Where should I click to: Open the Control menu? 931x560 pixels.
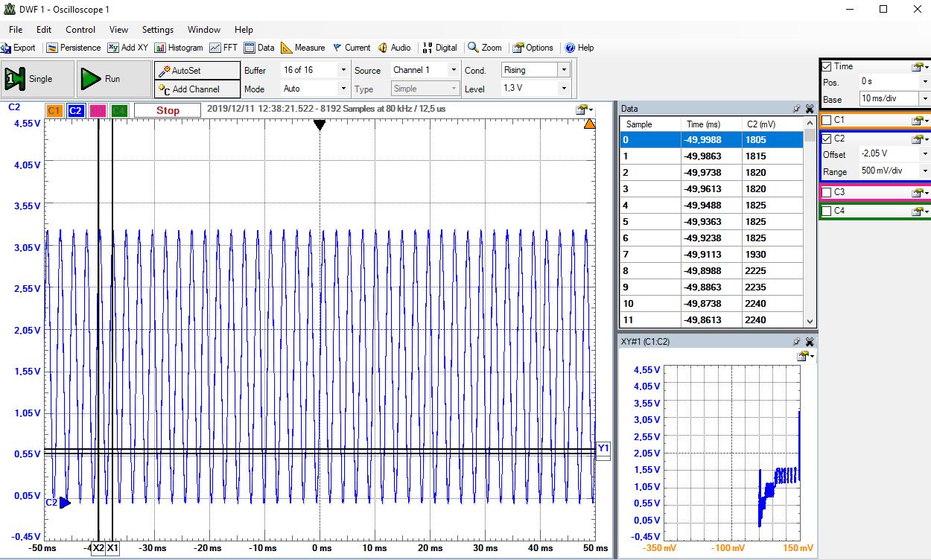pos(80,30)
